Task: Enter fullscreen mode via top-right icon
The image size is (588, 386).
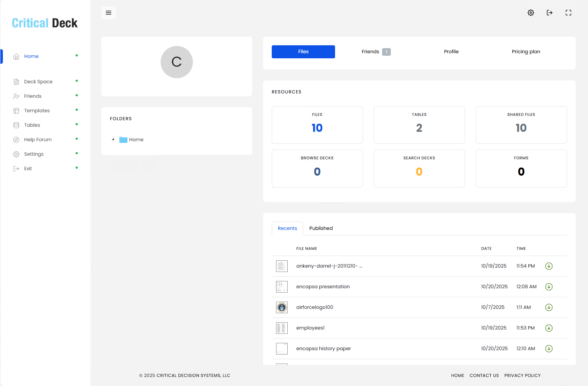Action: click(568, 13)
